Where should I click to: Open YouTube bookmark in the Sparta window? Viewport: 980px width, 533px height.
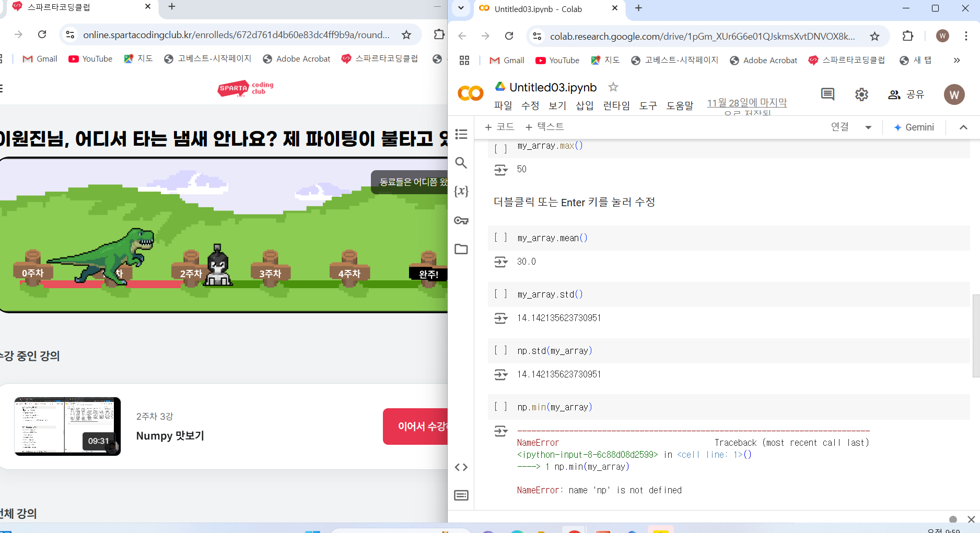(90, 59)
